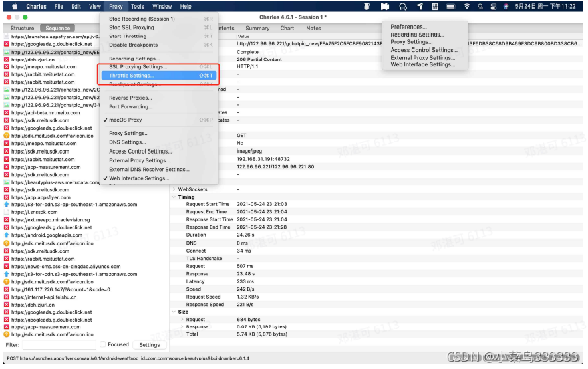Open Breakpoint Settings... menu item

click(158, 84)
